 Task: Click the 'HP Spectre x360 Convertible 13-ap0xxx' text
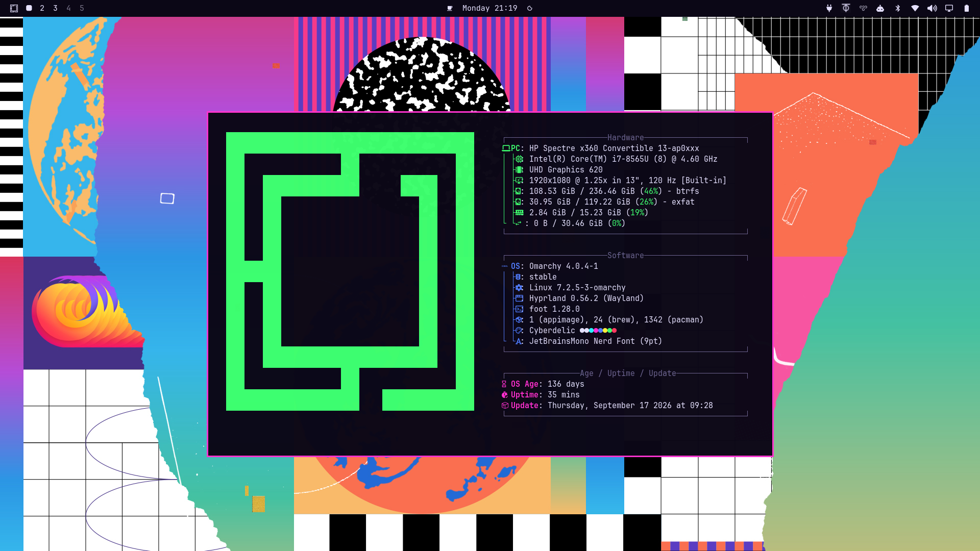click(x=614, y=148)
